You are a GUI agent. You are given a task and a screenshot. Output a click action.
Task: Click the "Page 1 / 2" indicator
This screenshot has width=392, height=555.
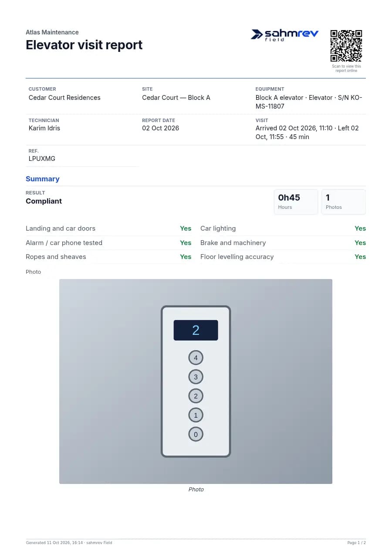pyautogui.click(x=357, y=543)
